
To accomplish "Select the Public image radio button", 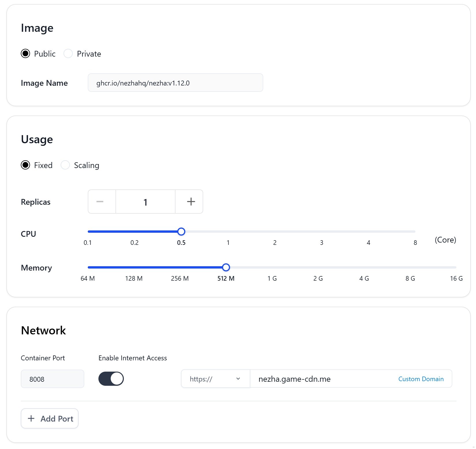I will click(25, 54).
